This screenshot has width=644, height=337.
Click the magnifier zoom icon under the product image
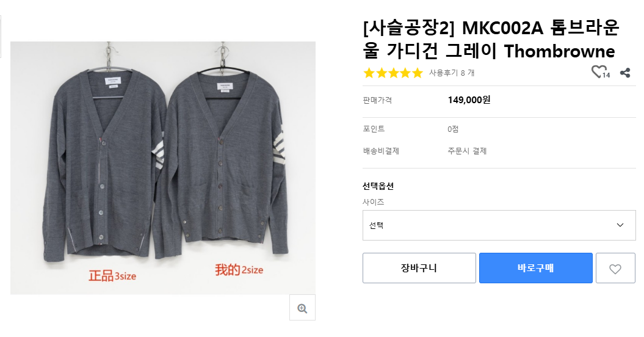(302, 308)
